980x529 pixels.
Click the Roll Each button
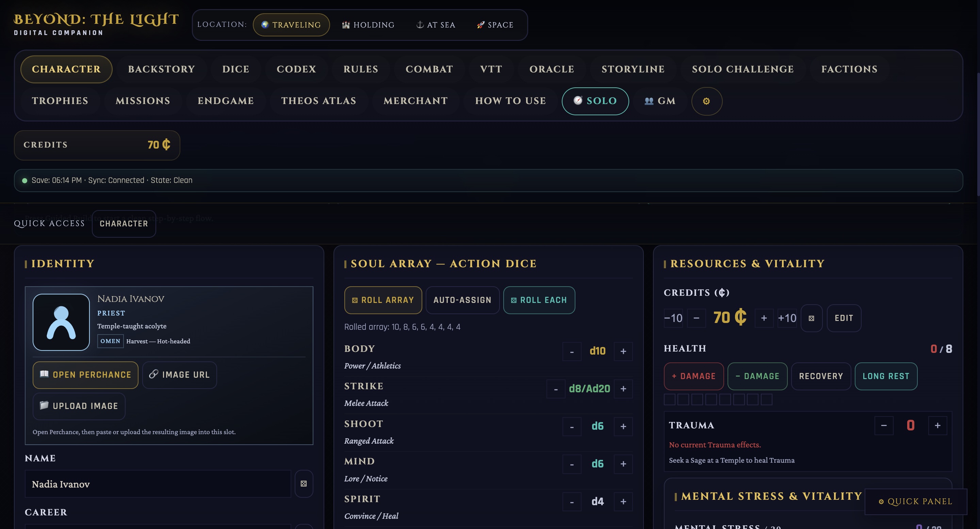tap(539, 300)
